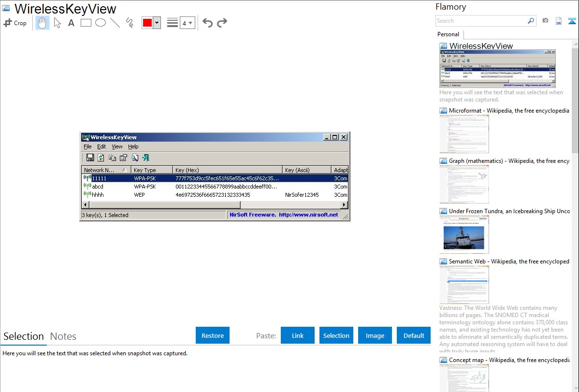The height and width of the screenshot is (392, 579).
Task: Sort by the Key (Hex) column header
Action: (x=228, y=170)
